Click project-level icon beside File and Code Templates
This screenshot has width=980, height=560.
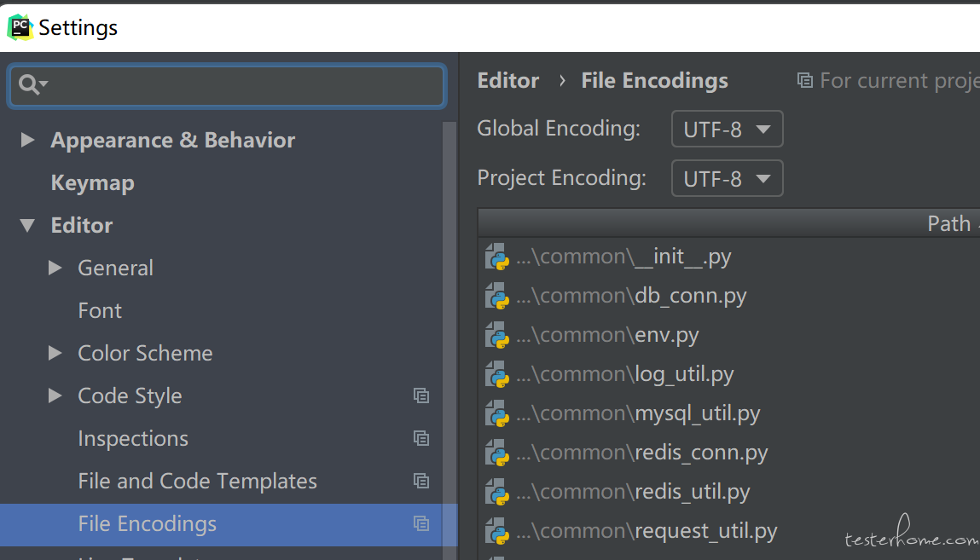point(421,481)
